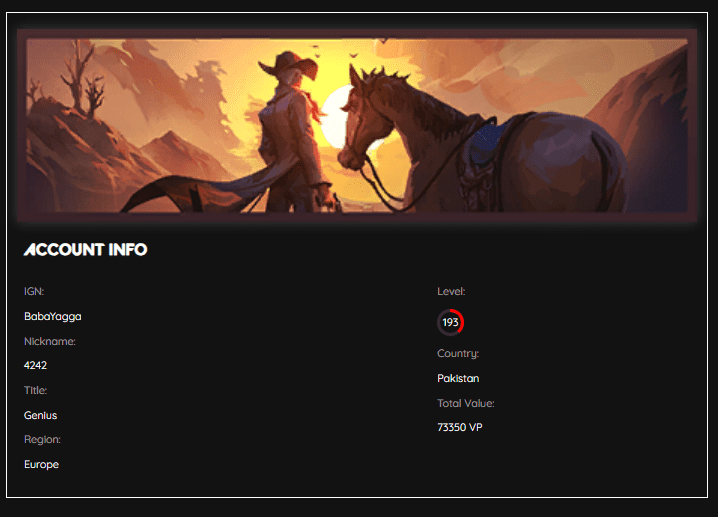The width and height of the screenshot is (718, 517).
Task: Click the Title: label
Action: coord(35,390)
